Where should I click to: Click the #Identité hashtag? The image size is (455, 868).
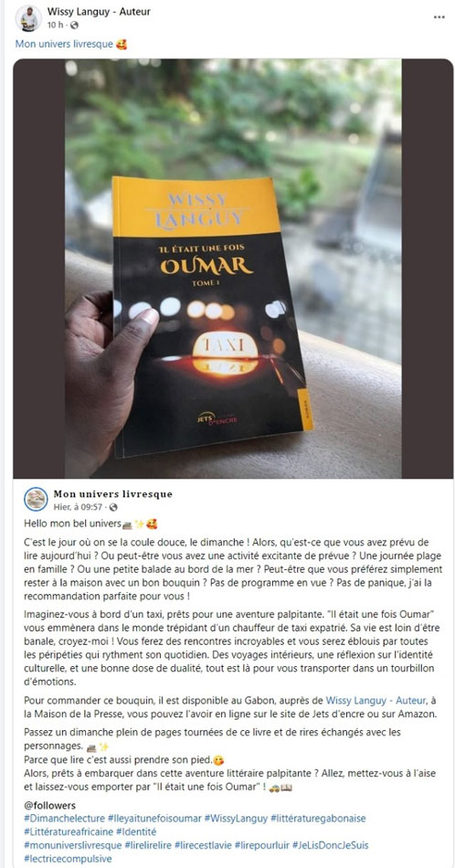tap(136, 831)
